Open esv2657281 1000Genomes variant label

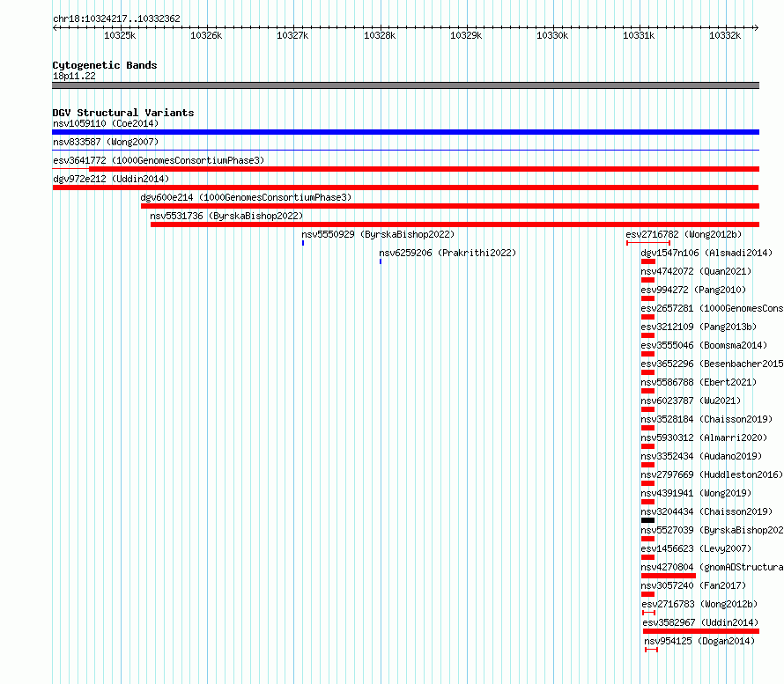click(x=712, y=308)
